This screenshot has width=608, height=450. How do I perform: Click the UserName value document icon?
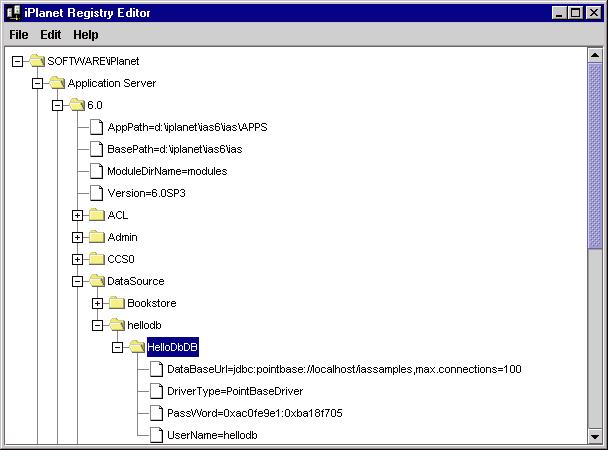tap(156, 435)
